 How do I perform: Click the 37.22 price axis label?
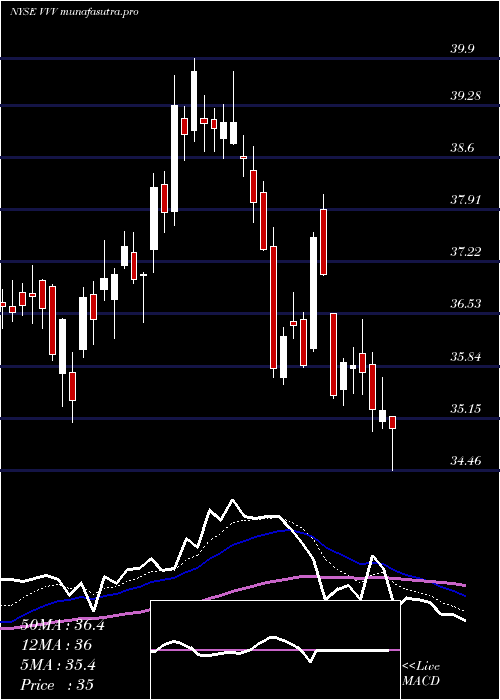[x=465, y=252]
